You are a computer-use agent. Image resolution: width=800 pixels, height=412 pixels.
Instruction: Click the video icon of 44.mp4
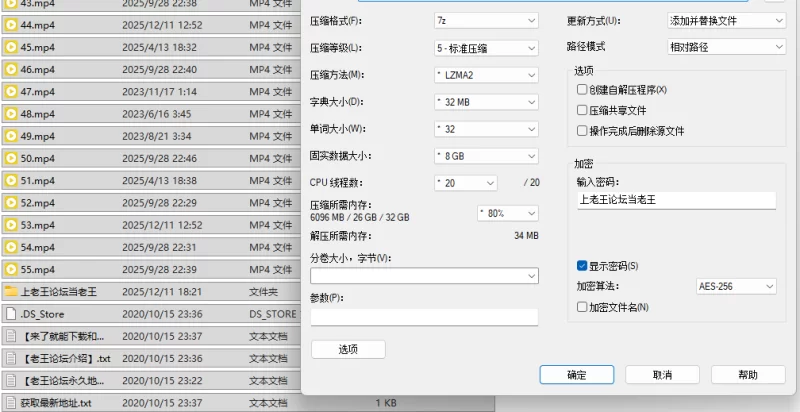click(x=11, y=25)
